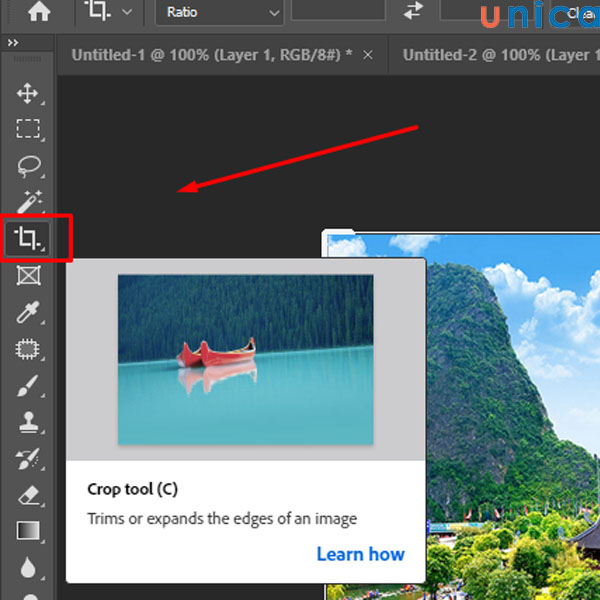Screen dimensions: 600x600
Task: Select the Gradient tool
Action: pos(28,531)
